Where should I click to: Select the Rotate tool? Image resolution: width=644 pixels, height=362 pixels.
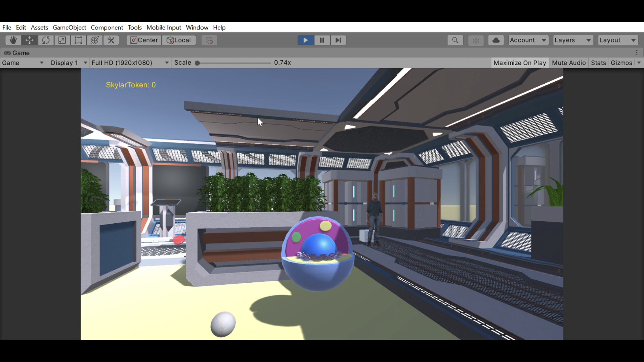(46, 40)
